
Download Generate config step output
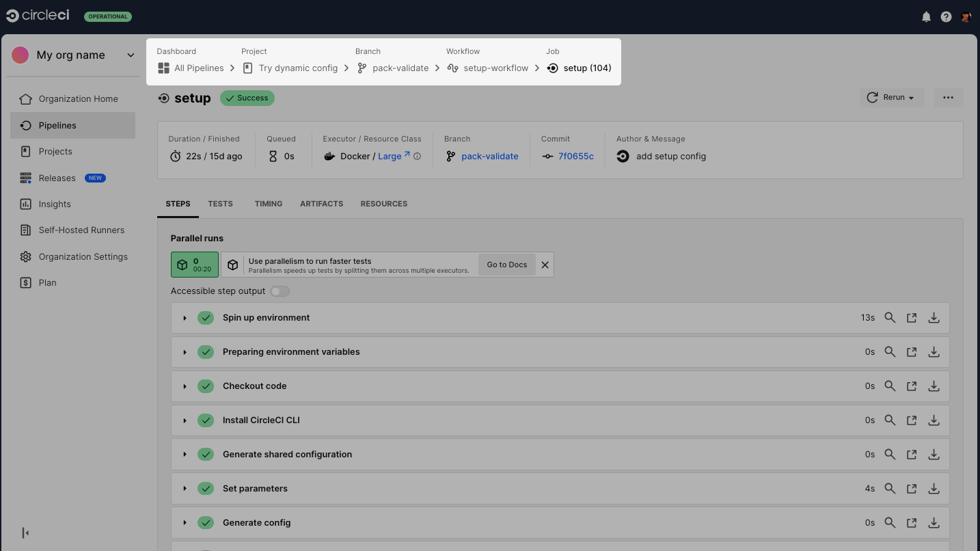(x=934, y=523)
